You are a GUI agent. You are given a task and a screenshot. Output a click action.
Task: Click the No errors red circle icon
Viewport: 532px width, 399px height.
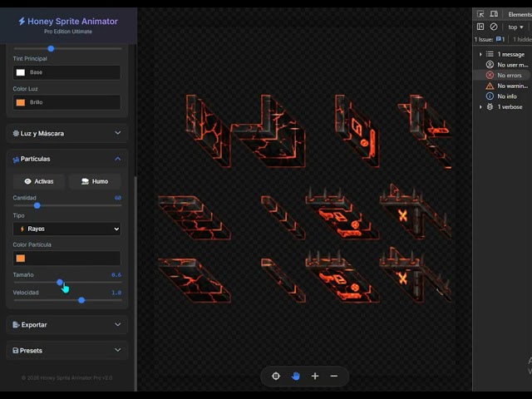pyautogui.click(x=490, y=76)
